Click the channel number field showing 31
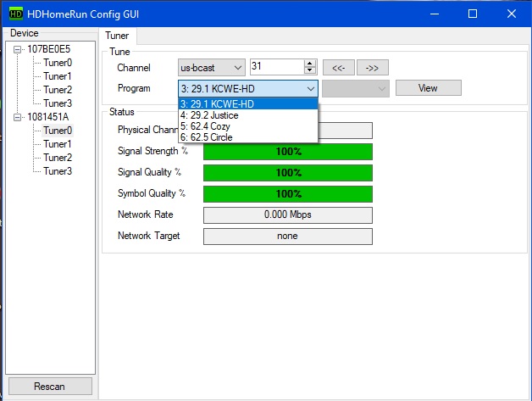The image size is (532, 401). 276,66
